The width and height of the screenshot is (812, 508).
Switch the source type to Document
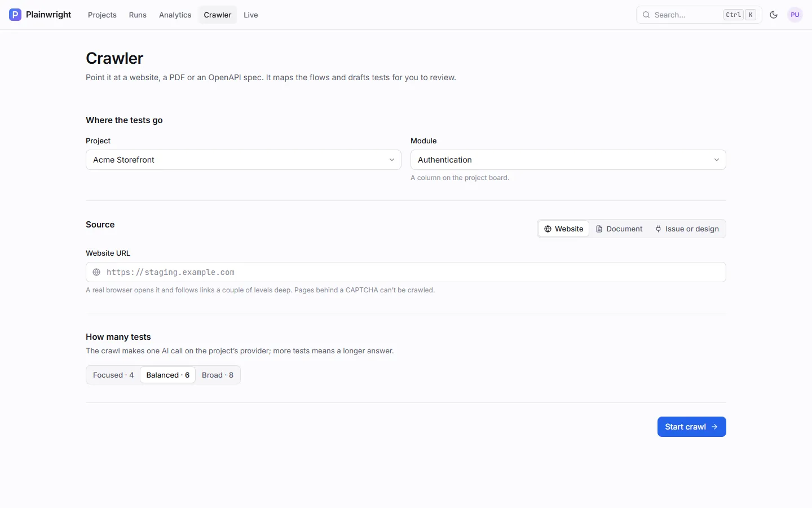pos(619,229)
